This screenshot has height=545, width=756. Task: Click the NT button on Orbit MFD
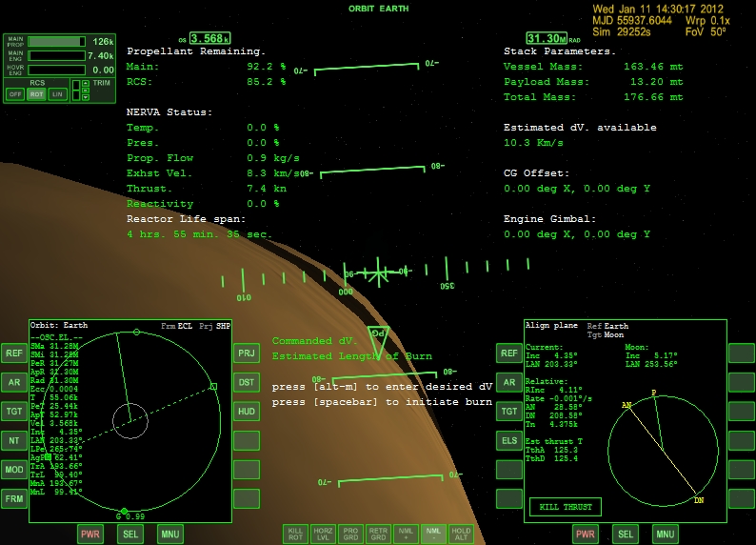tap(14, 441)
